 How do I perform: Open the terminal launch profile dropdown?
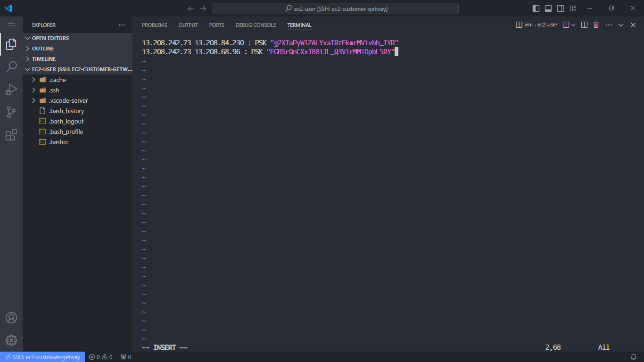(x=574, y=25)
